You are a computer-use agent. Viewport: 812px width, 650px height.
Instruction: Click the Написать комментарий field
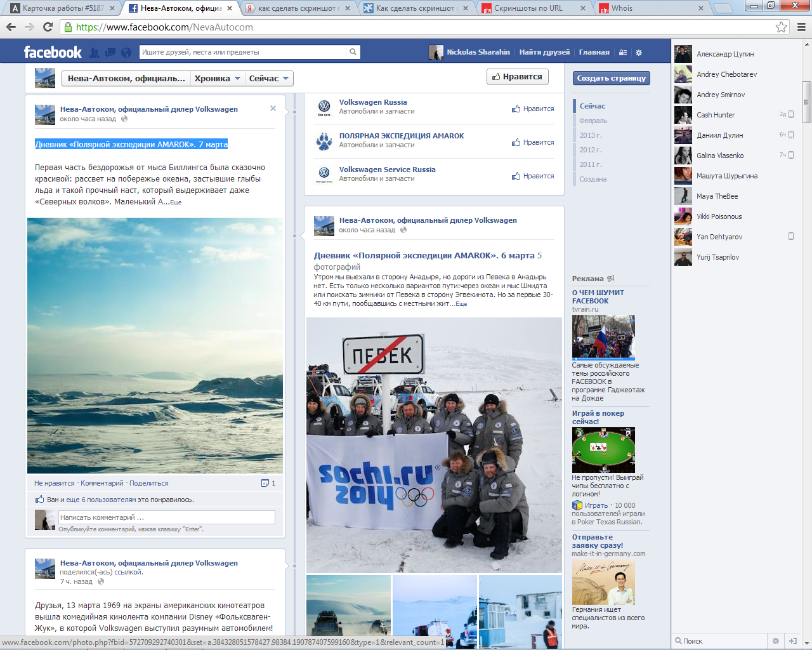[x=167, y=517]
